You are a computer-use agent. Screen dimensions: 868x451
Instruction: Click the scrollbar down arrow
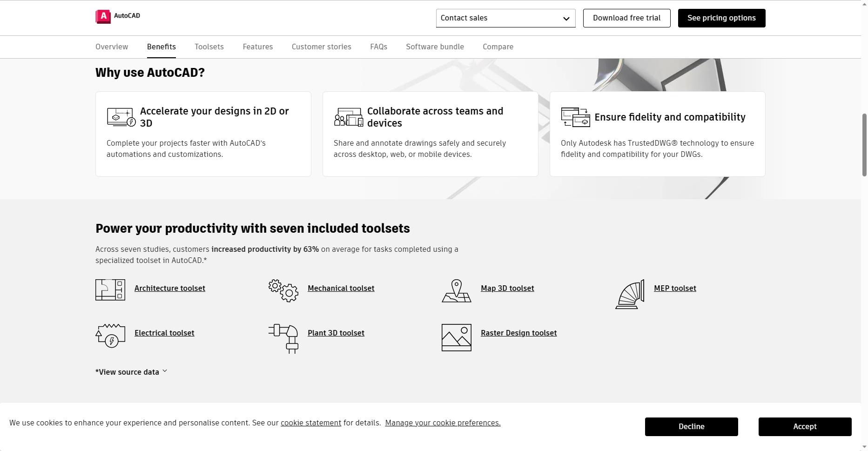coord(864,447)
